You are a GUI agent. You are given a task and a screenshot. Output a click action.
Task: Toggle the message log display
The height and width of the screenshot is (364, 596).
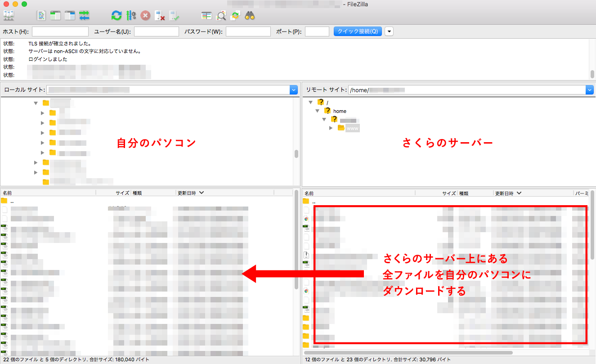coord(41,16)
